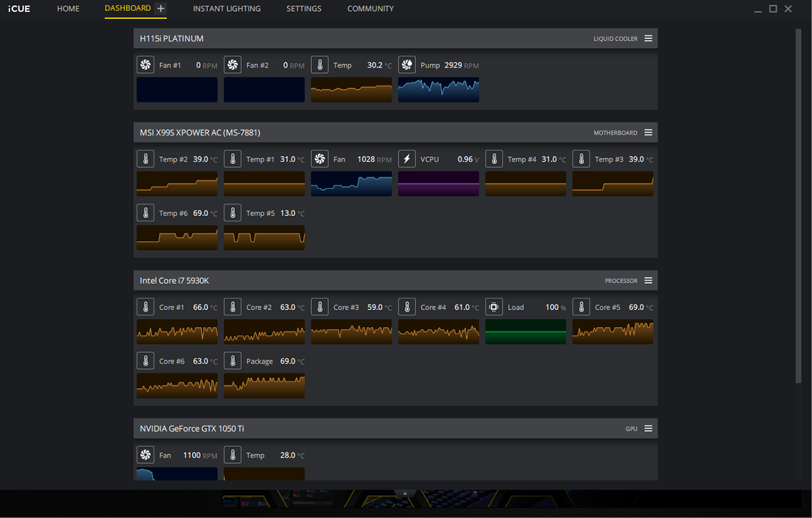This screenshot has height=518, width=812.
Task: Click the VCPU 0.96 V reading
Action: point(468,160)
